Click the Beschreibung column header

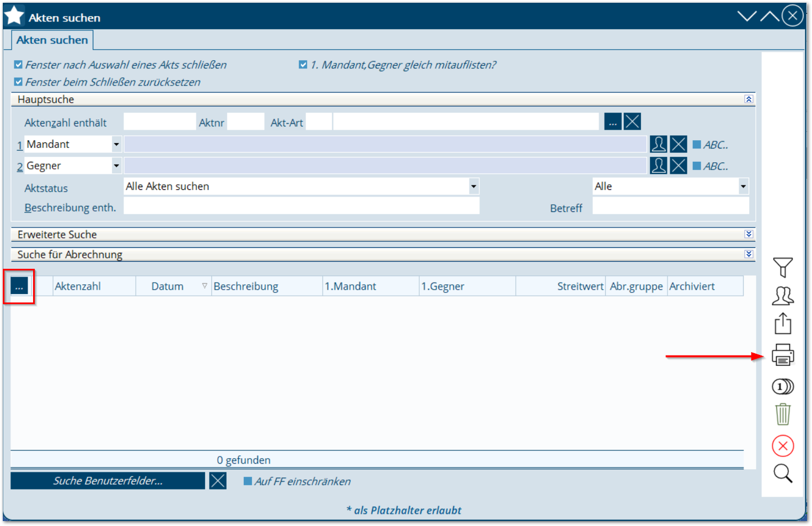coord(267,286)
